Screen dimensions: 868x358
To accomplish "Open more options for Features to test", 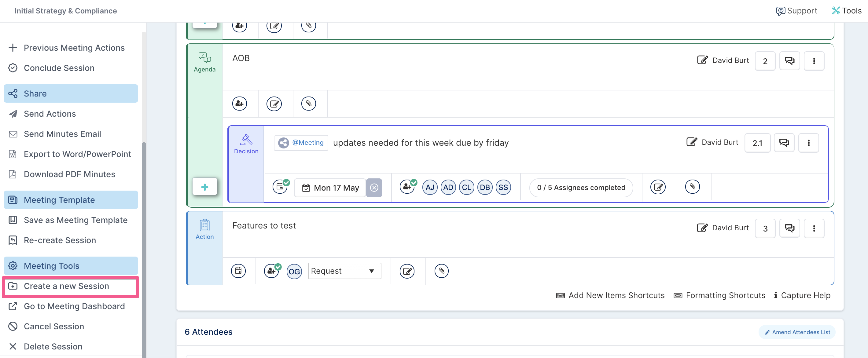I will point(814,228).
